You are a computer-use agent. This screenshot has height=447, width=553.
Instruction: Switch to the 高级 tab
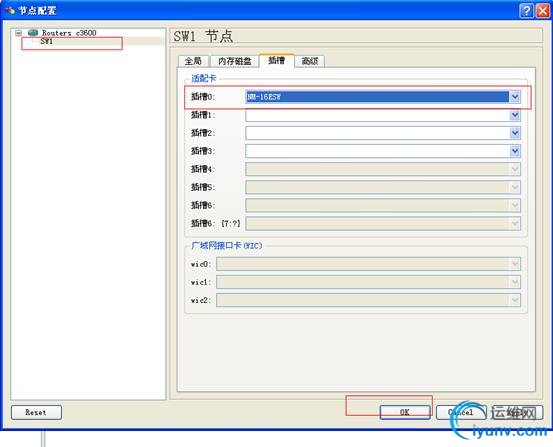(x=310, y=61)
